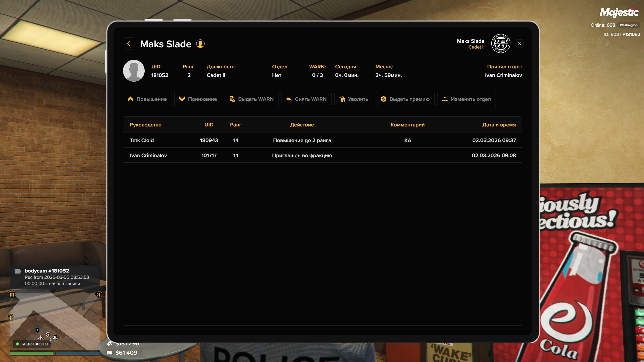Click the timestamp 02.03.2026 09:37
The width and height of the screenshot is (644, 362).
[x=494, y=140]
